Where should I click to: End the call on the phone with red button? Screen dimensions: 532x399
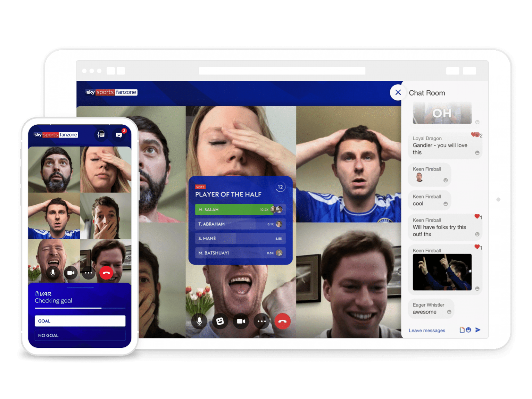106,273
